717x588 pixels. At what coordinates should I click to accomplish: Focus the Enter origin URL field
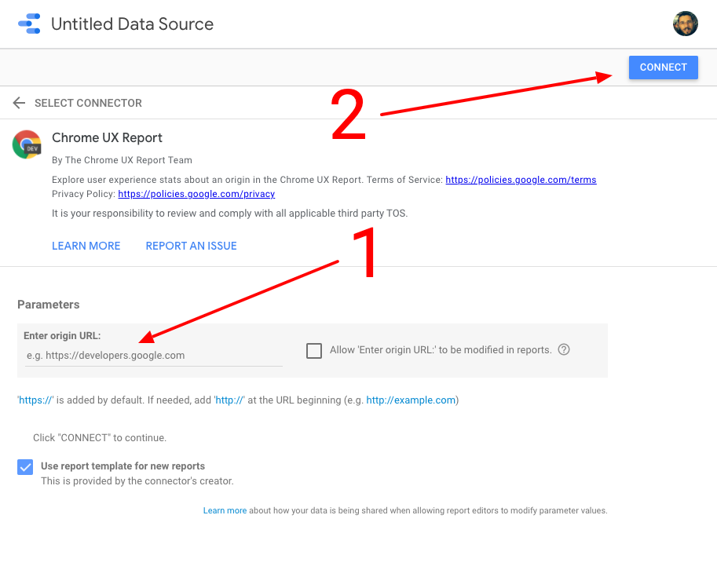(154, 356)
